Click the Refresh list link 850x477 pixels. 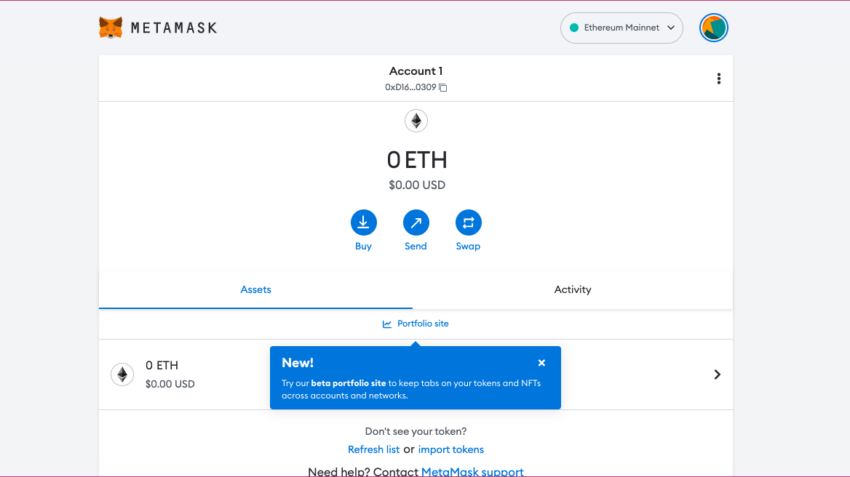pyautogui.click(x=374, y=449)
